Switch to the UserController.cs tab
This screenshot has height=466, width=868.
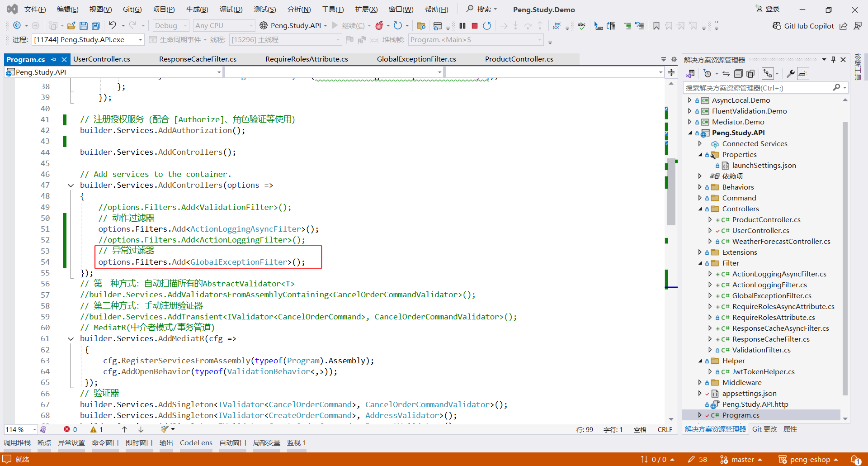(102, 59)
